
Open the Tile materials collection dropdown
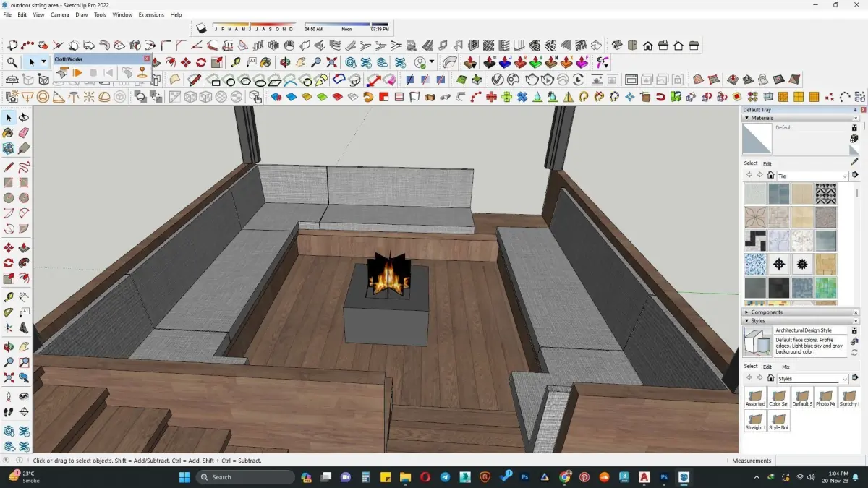pos(812,176)
